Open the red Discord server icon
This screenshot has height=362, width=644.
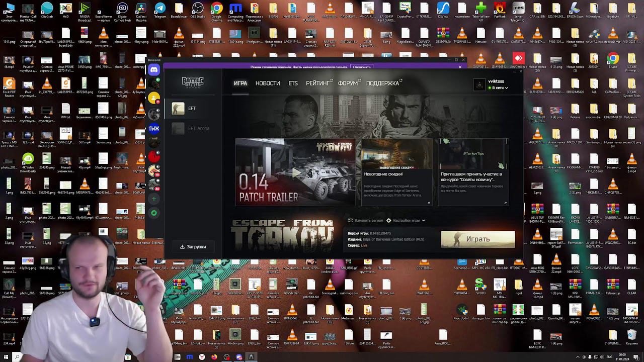click(x=154, y=157)
